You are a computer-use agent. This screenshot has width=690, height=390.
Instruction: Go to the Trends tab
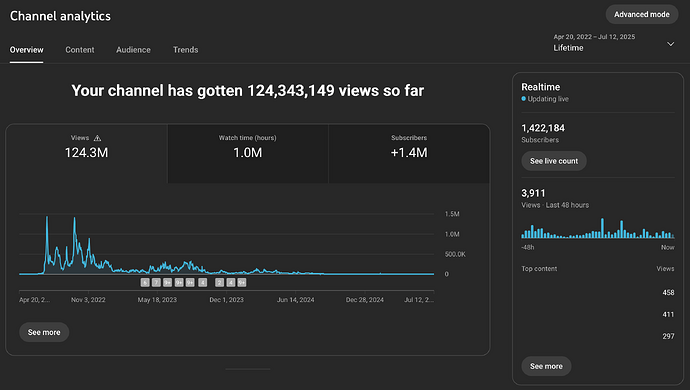tap(185, 50)
